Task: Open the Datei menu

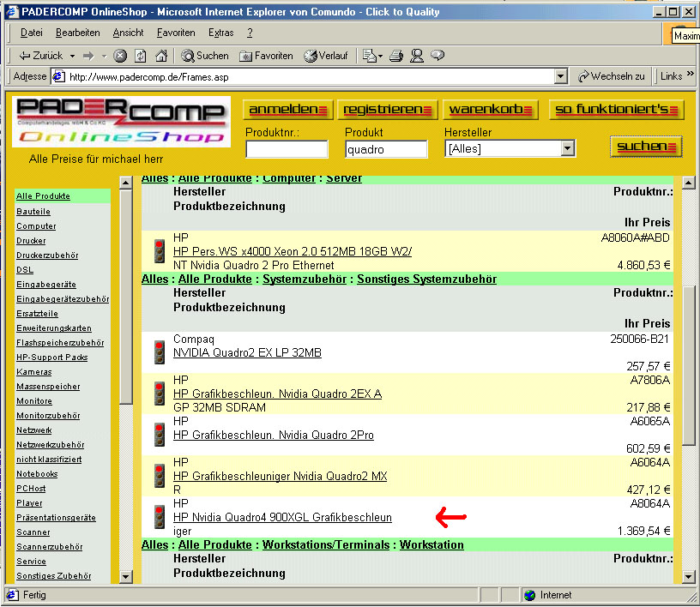Action: (x=32, y=33)
